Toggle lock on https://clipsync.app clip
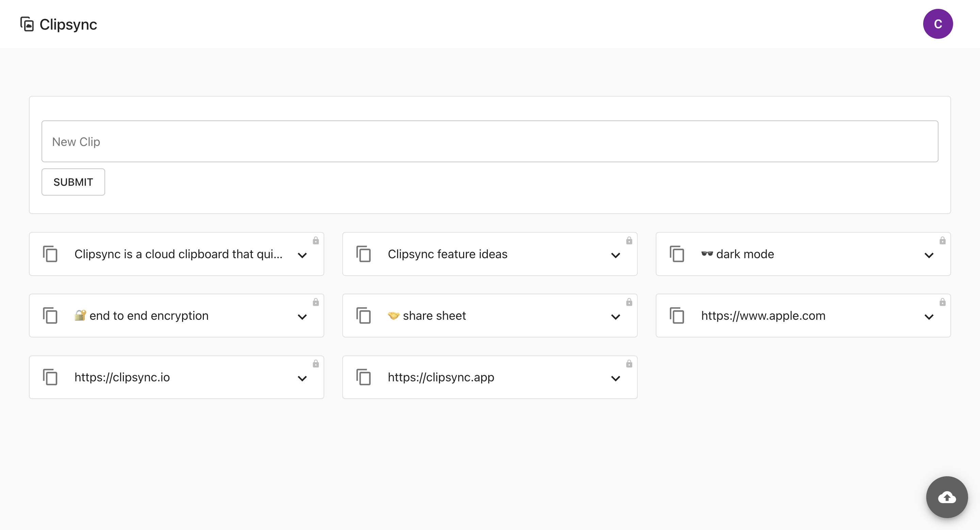980x530 pixels. [629, 364]
